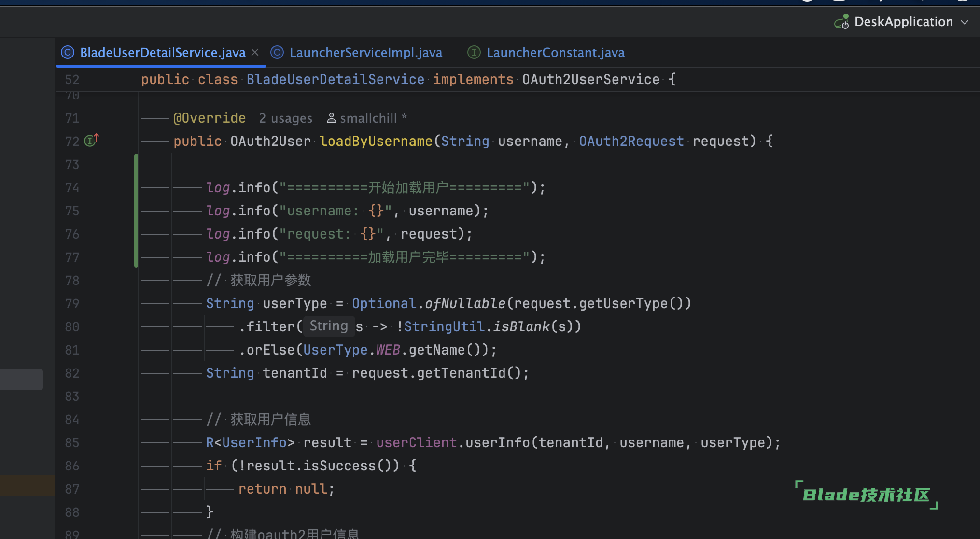The image size is (980, 539).
Task: Open the DeskApplication run configuration dropdown
Action: 965,22
